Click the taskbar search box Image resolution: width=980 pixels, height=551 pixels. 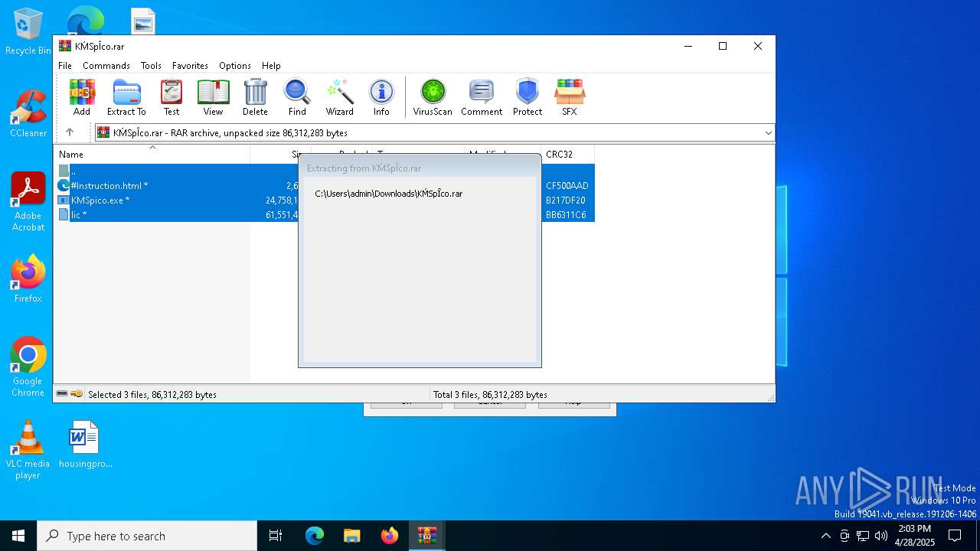147,536
